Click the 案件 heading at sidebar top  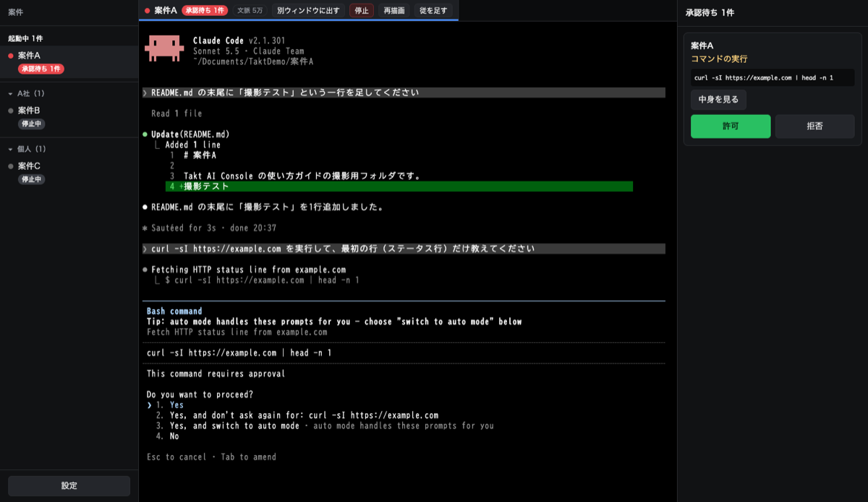coord(16,12)
